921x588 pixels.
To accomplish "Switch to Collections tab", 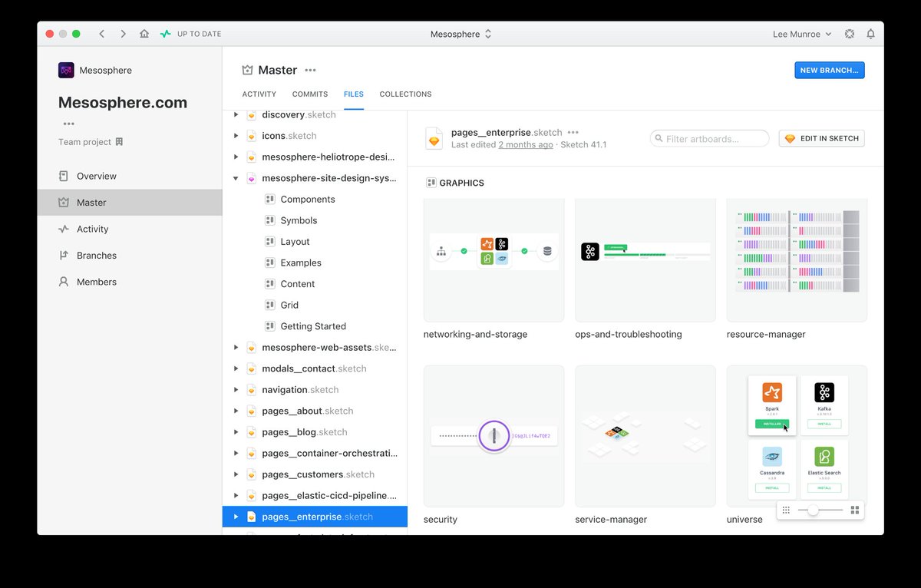I will pos(405,94).
